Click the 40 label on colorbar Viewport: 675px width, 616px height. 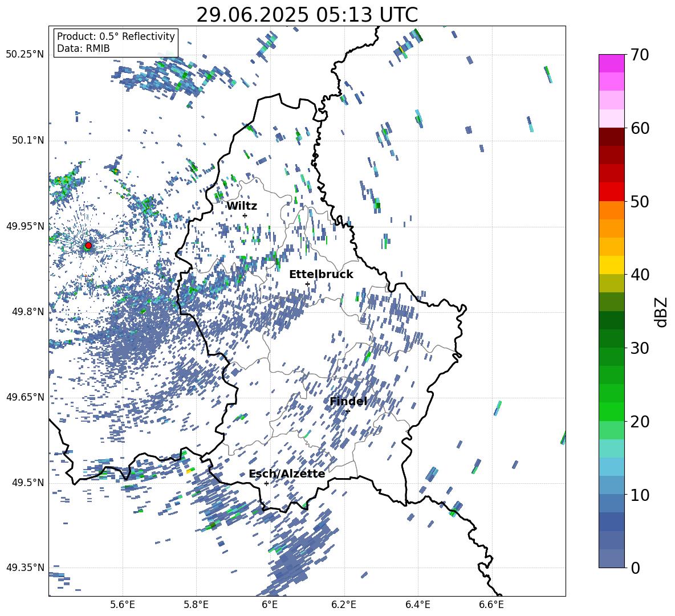pyautogui.click(x=640, y=275)
